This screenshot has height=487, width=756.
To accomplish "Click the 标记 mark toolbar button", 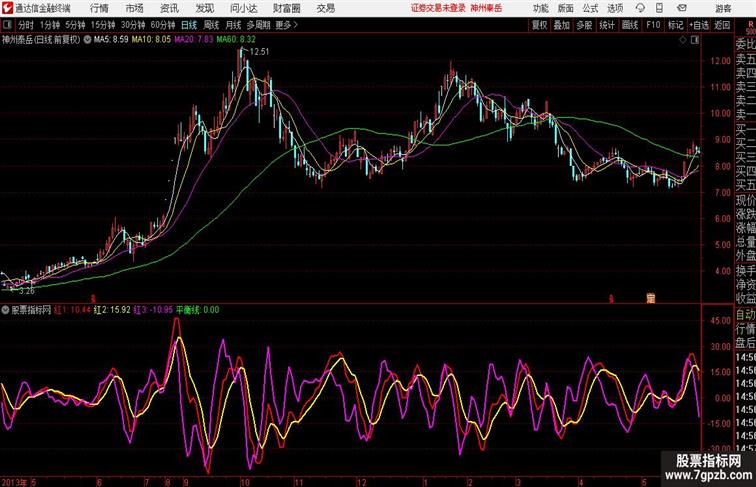I will [675, 25].
